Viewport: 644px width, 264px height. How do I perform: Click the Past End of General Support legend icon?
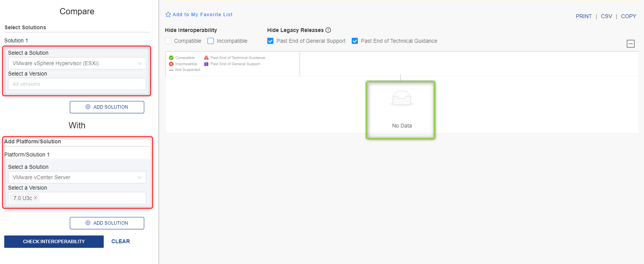(206, 64)
